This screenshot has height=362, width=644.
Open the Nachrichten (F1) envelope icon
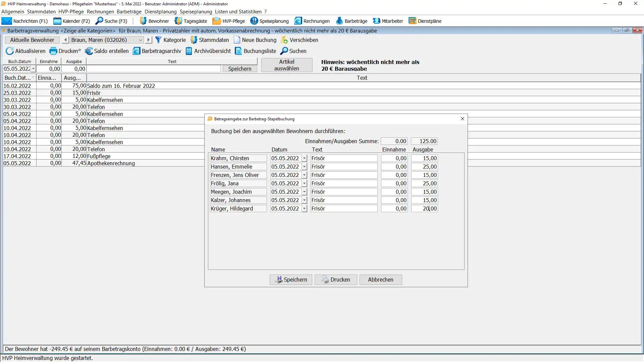pyautogui.click(x=7, y=21)
